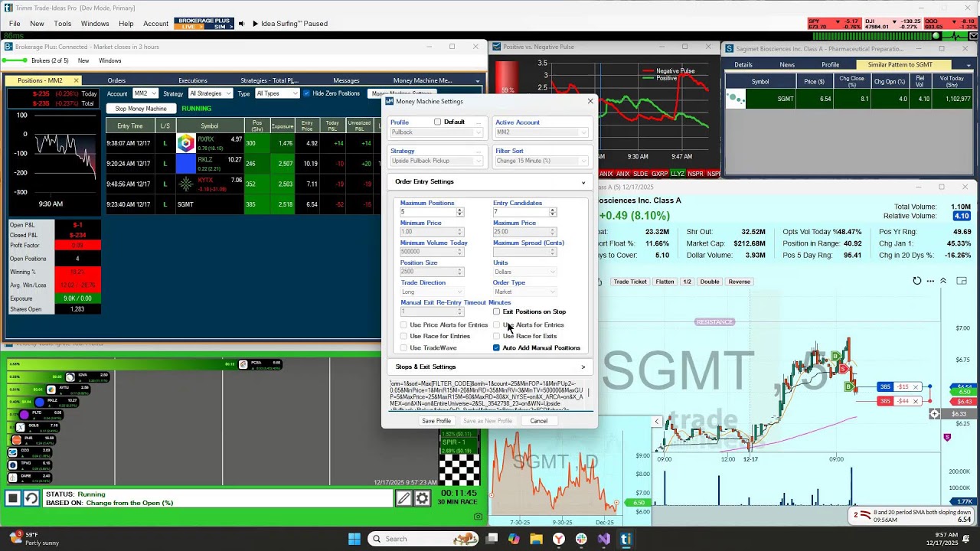Check Use Alerts for Entries
Image resolution: width=980 pixels, height=551 pixels.
point(496,325)
